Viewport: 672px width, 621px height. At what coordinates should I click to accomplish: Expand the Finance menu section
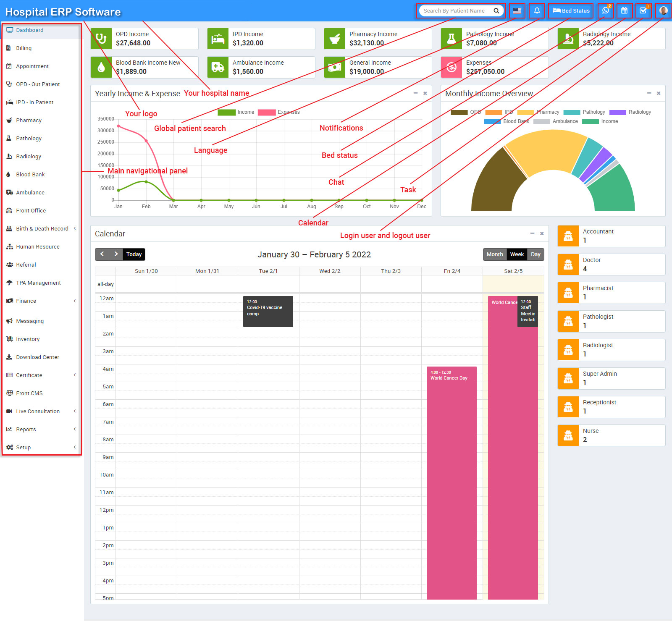[x=26, y=301]
